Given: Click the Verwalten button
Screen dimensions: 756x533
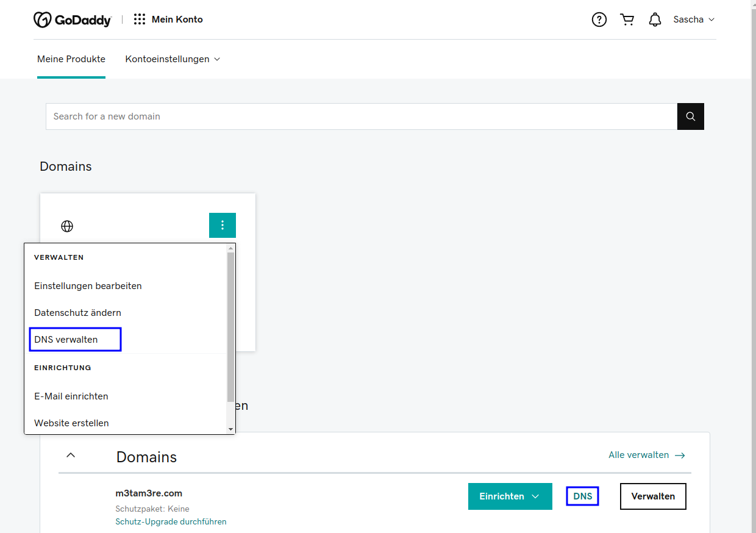Looking at the screenshot, I should click(x=653, y=496).
